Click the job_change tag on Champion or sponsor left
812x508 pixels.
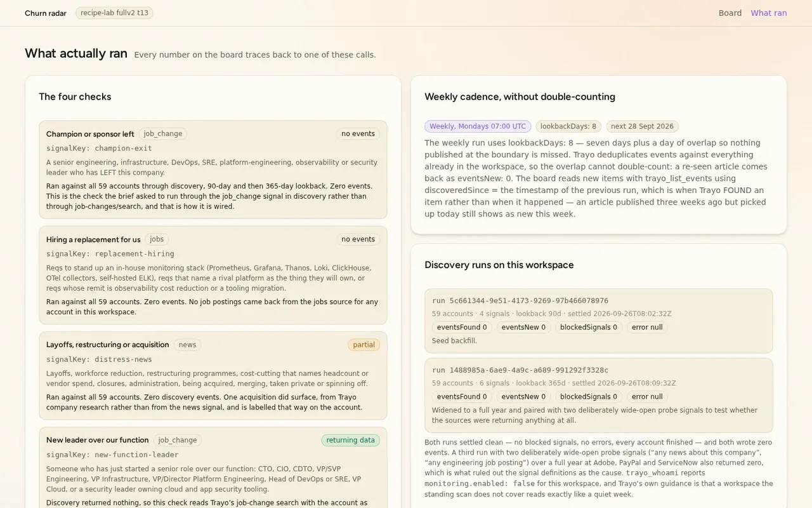click(x=163, y=133)
